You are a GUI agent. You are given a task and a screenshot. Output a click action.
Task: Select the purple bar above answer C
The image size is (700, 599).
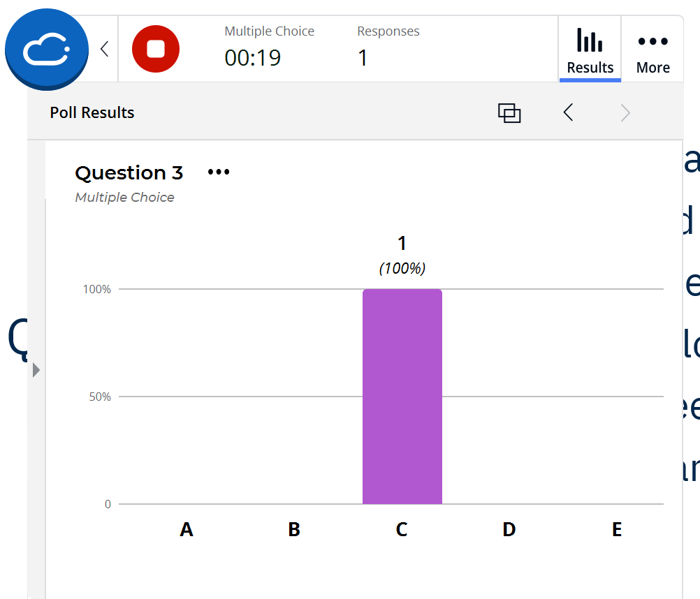coord(402,394)
